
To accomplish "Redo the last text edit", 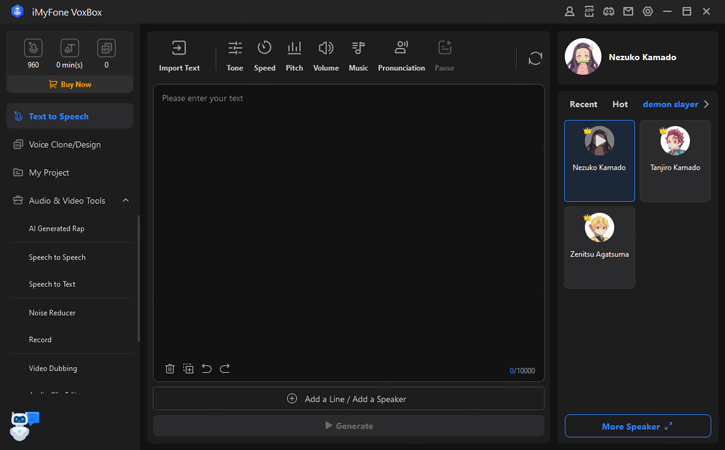I will point(225,369).
